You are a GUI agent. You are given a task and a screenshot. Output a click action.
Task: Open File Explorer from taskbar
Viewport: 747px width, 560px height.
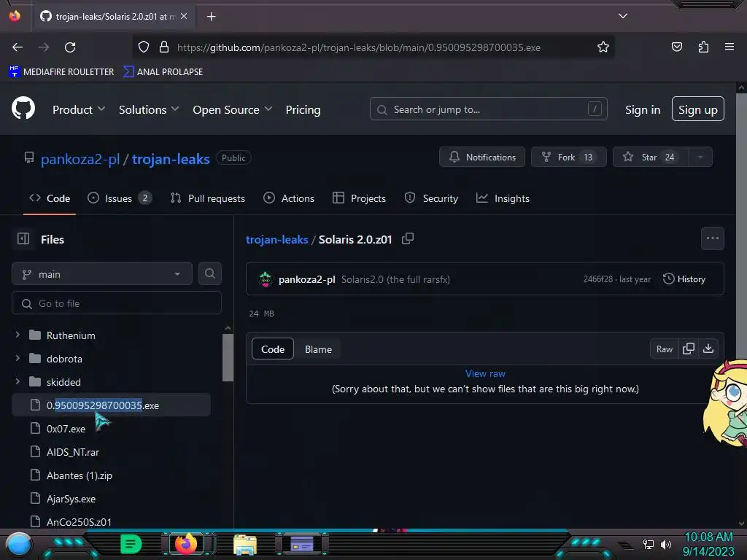tap(245, 545)
